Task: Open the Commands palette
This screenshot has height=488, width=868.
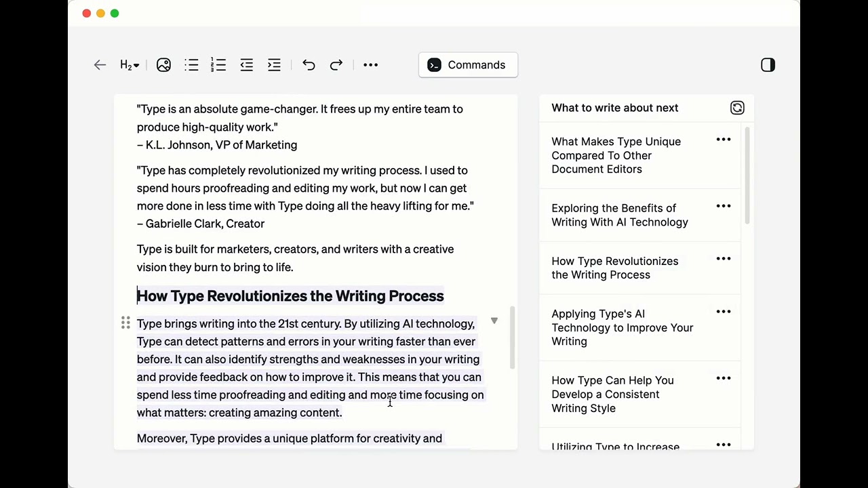Action: [468, 65]
